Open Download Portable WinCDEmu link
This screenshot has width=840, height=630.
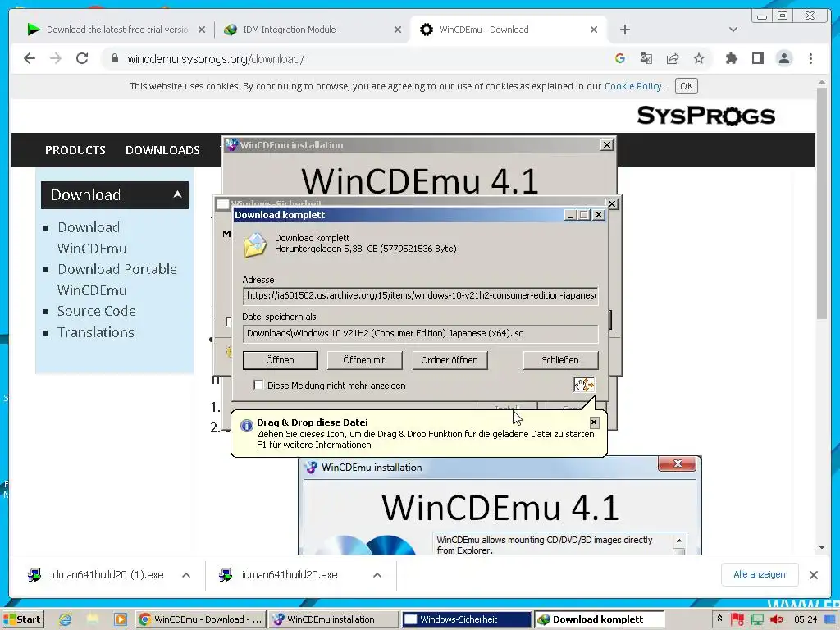click(116, 280)
